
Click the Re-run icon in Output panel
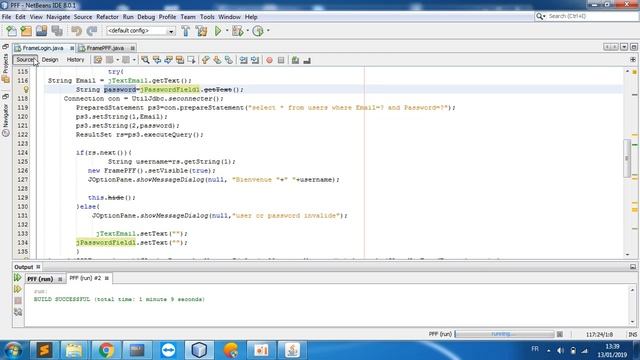point(18,278)
